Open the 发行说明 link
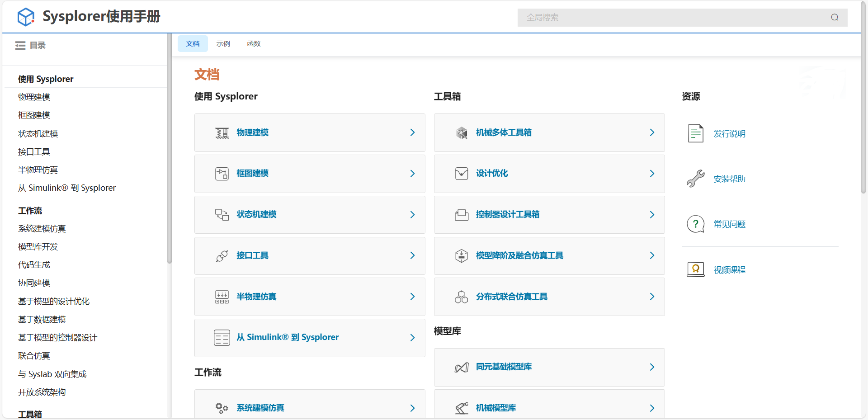This screenshot has height=420, width=868. pos(729,134)
